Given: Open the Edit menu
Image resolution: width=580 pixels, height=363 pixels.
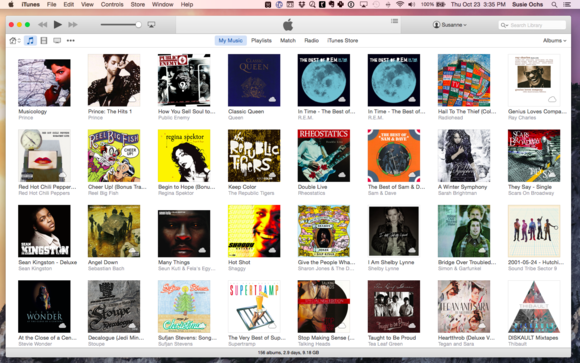Looking at the screenshot, I should click(x=68, y=4).
